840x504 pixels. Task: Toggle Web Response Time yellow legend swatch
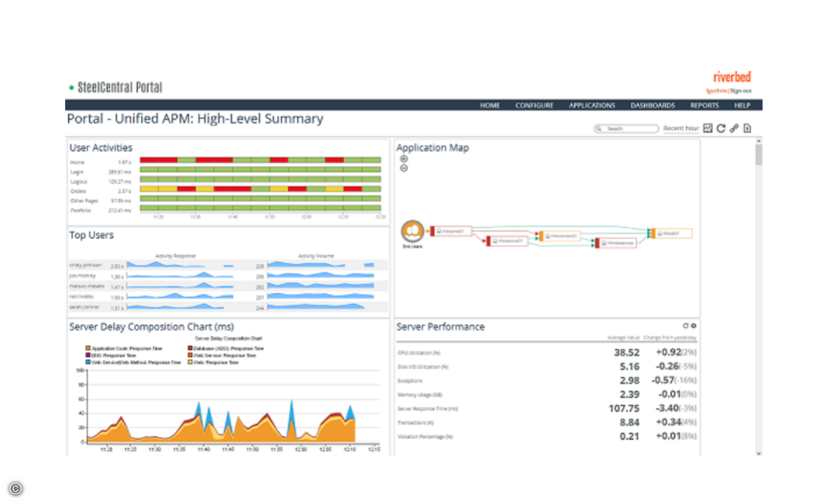pyautogui.click(x=190, y=363)
